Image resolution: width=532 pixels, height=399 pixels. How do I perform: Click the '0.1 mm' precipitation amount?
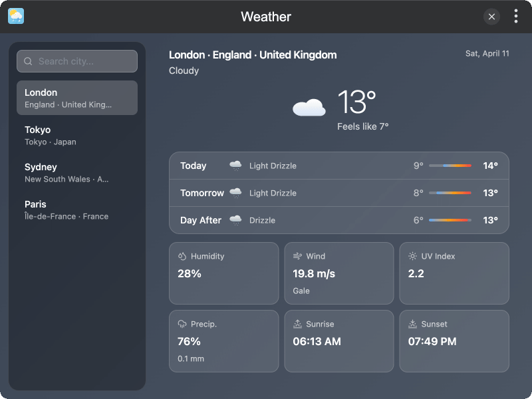point(191,358)
